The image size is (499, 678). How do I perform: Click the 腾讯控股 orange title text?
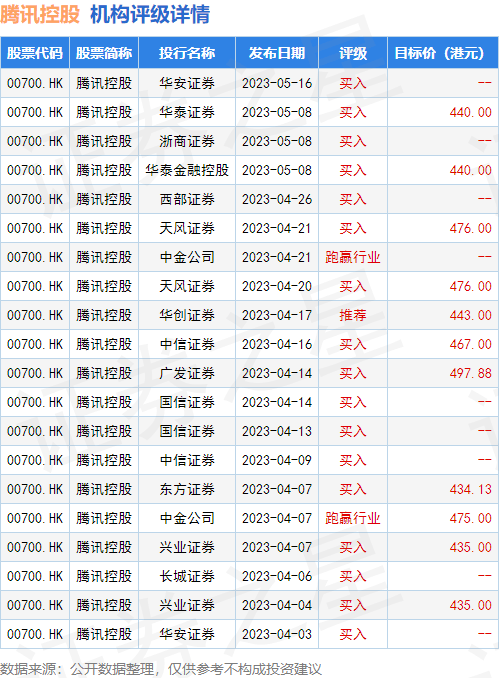pyautogui.click(x=40, y=14)
